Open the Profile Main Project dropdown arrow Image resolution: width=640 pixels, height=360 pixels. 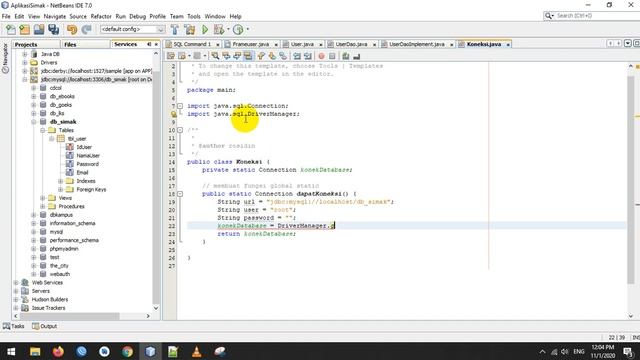[x=247, y=29]
